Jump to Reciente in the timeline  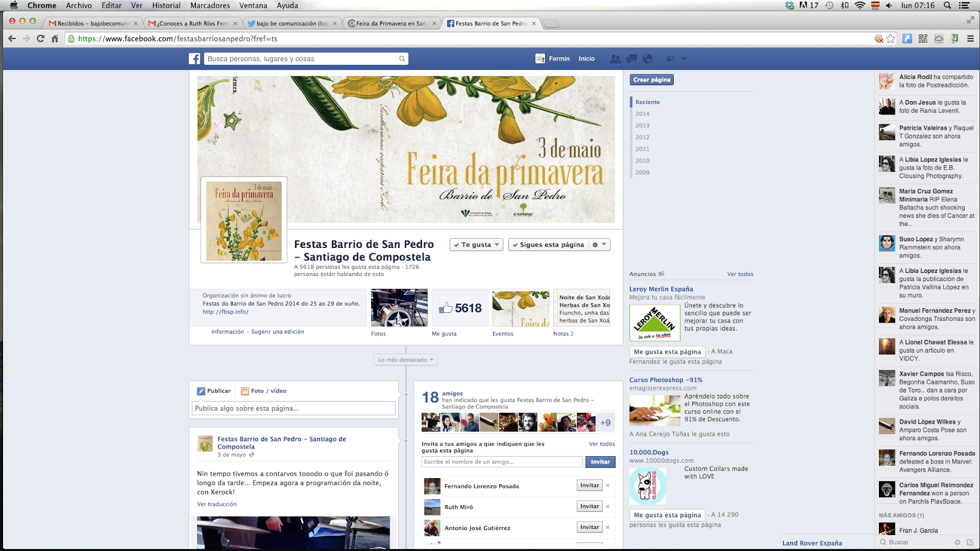click(647, 102)
